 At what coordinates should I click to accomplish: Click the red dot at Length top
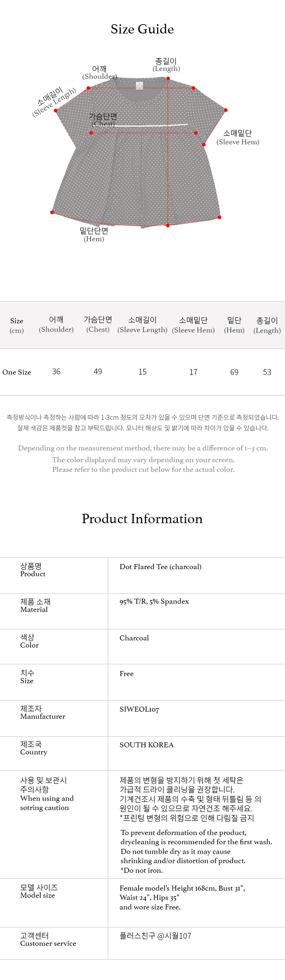coord(168,78)
